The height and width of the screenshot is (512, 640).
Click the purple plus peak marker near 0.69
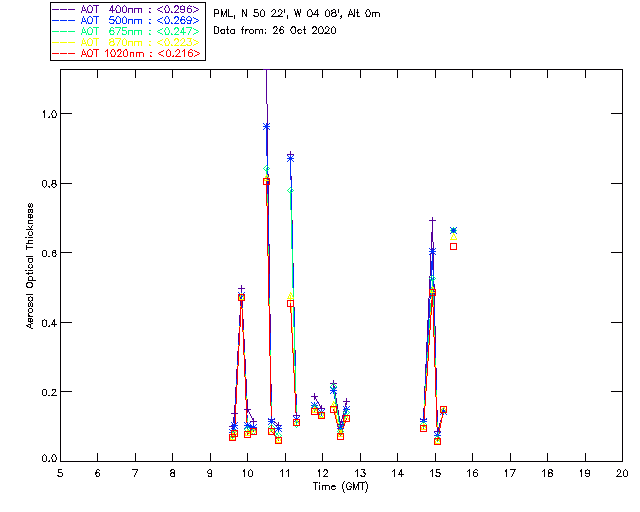432,220
